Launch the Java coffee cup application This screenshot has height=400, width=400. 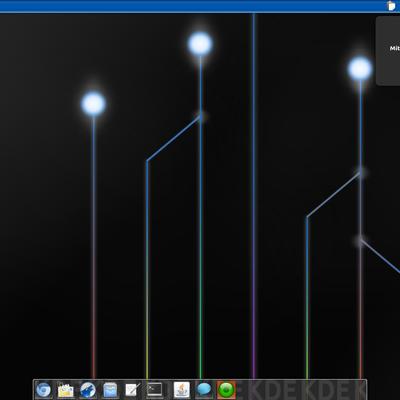[x=182, y=390]
